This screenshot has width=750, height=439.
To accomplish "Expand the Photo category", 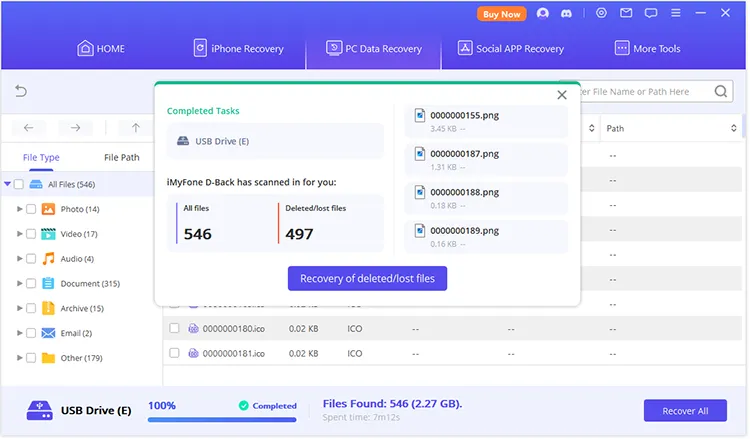I will click(20, 209).
